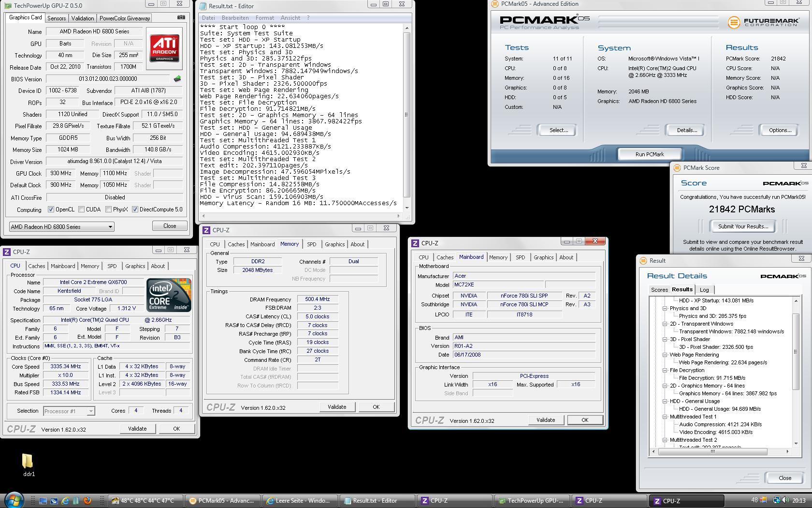Collapse the File Decryption tree node

pos(665,370)
